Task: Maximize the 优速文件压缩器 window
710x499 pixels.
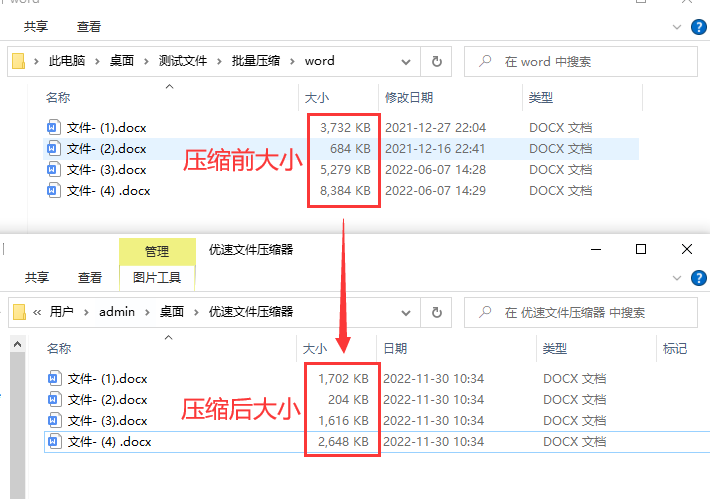Action: (x=641, y=249)
